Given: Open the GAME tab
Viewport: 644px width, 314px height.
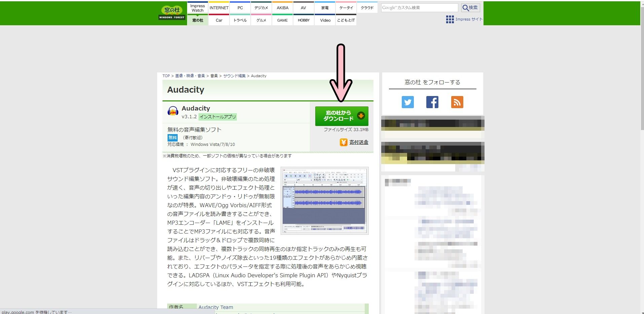Looking at the screenshot, I should tap(282, 20).
